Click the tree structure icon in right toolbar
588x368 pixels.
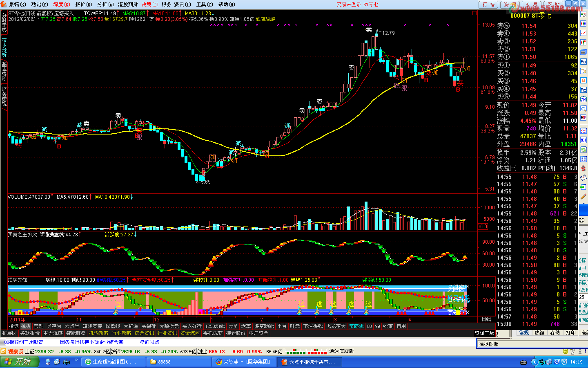(x=584, y=71)
